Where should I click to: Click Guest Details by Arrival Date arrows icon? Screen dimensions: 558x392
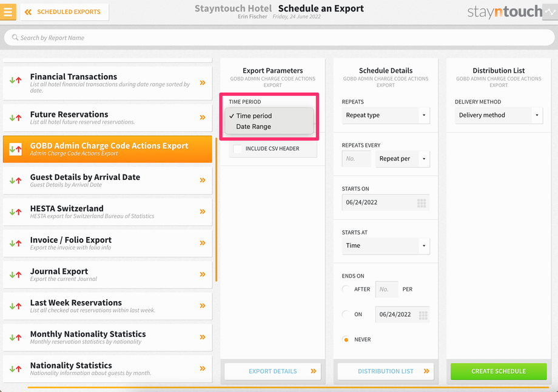pos(15,181)
